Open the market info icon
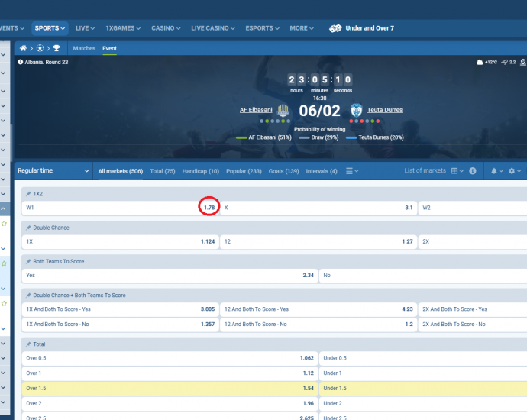The width and height of the screenshot is (527, 420). (473, 171)
